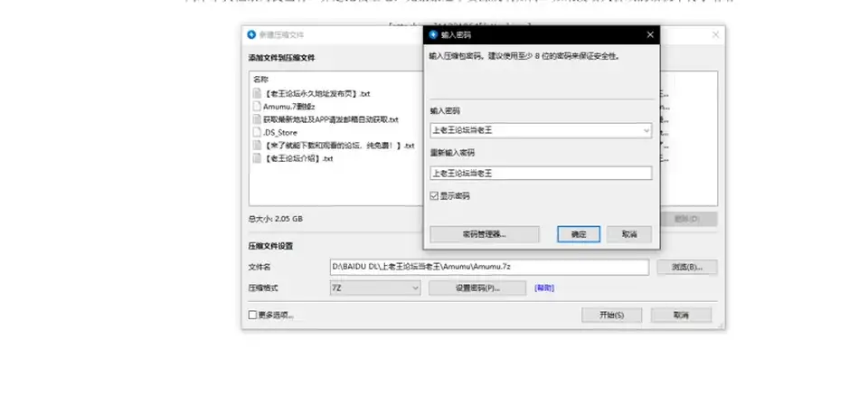868x406 pixels.
Task: Select file 【来了就能下载和观看的论坛，纯免费！】.txt
Action: tap(339, 145)
